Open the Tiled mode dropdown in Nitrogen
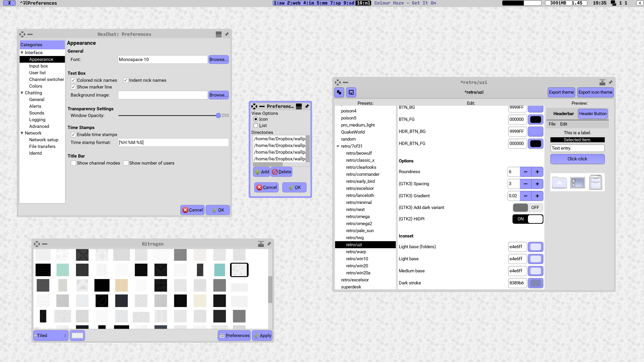The image size is (644, 362). (51, 335)
